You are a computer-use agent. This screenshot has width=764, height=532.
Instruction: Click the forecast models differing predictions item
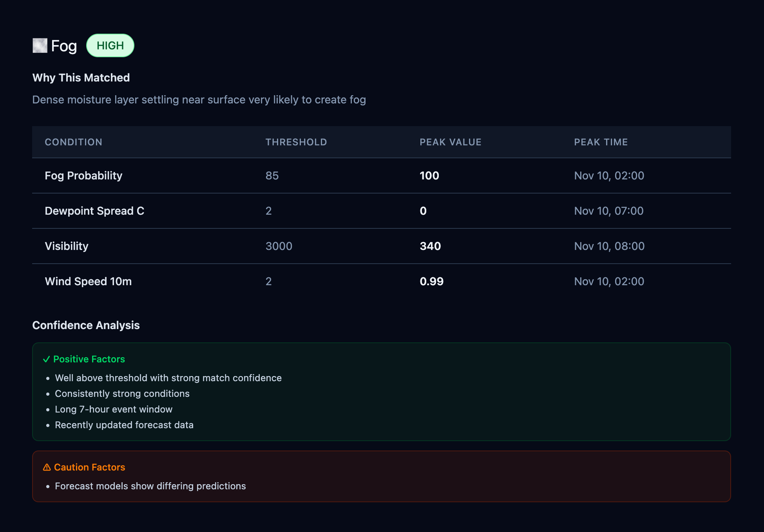tap(150, 486)
